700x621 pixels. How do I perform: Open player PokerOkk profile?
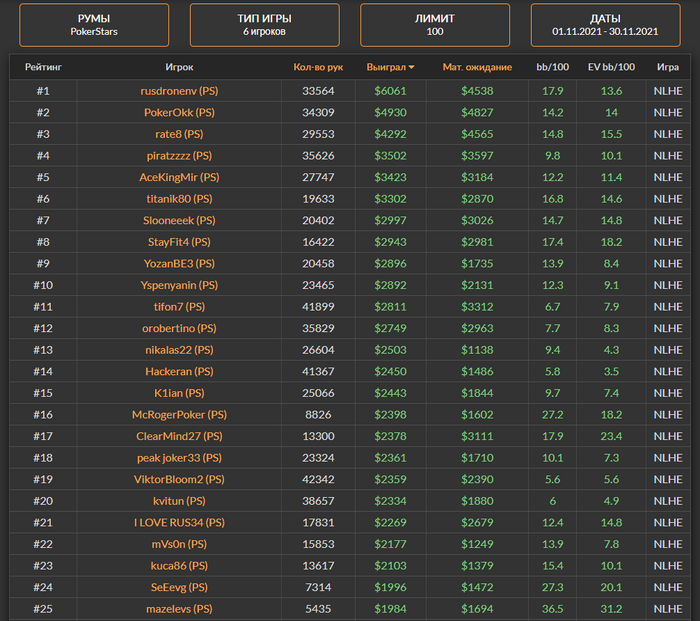[x=179, y=113]
